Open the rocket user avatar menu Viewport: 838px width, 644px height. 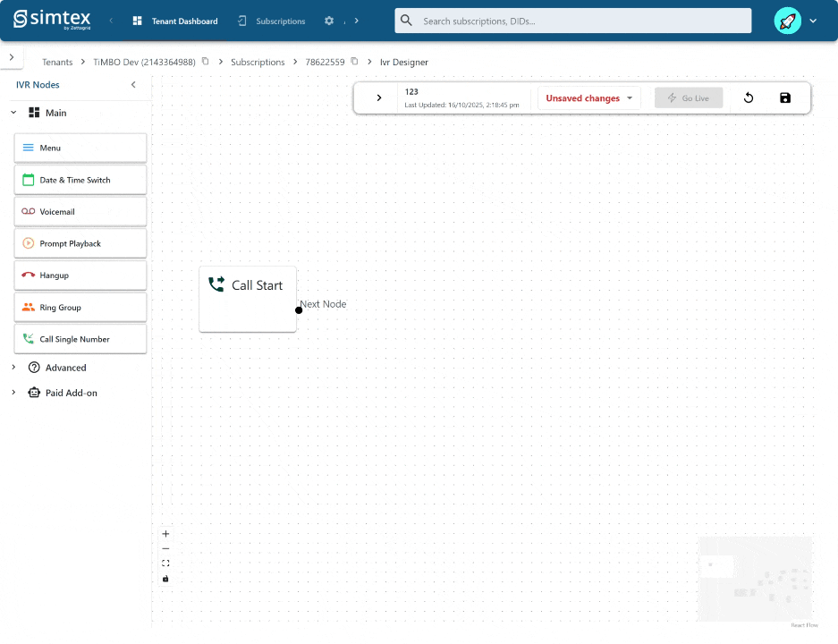point(787,21)
